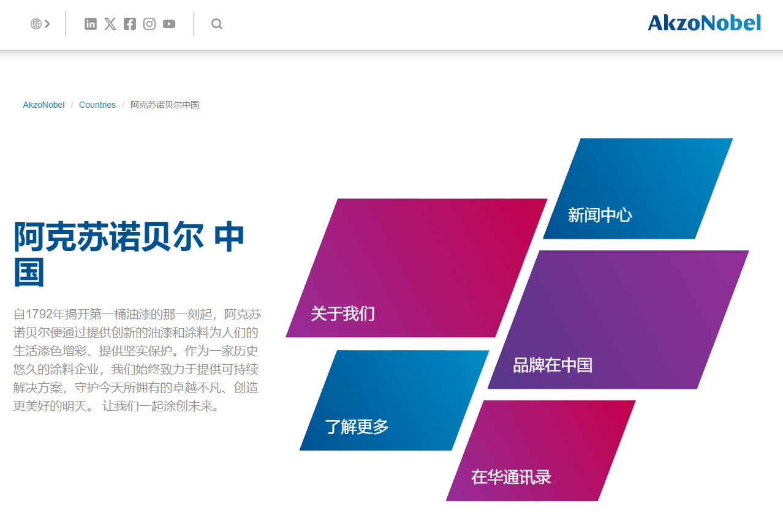Click the X (Twitter) icon
Screen dimensions: 783x532
click(110, 24)
